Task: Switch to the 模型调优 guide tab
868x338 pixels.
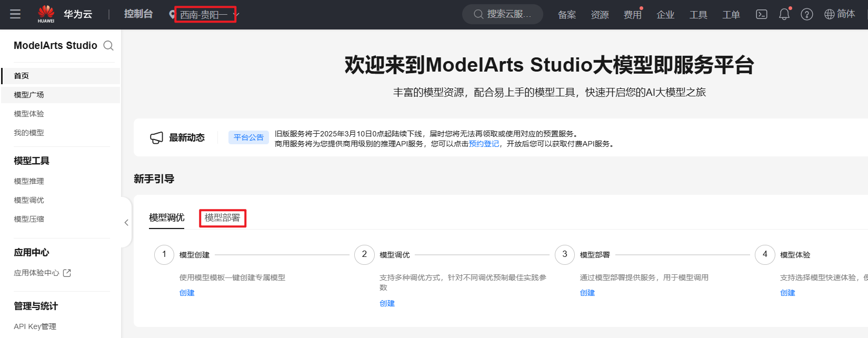Action: (x=167, y=217)
